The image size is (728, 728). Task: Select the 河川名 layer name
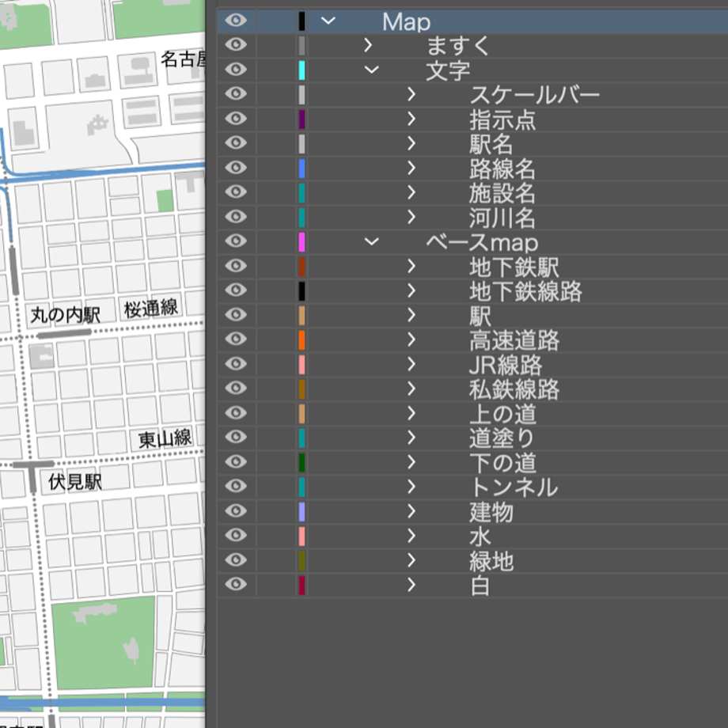502,218
